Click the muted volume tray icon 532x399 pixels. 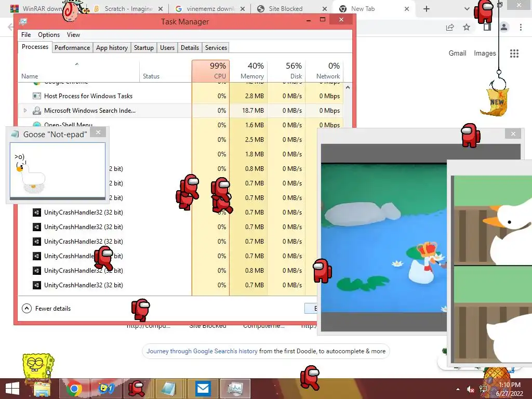click(x=470, y=389)
